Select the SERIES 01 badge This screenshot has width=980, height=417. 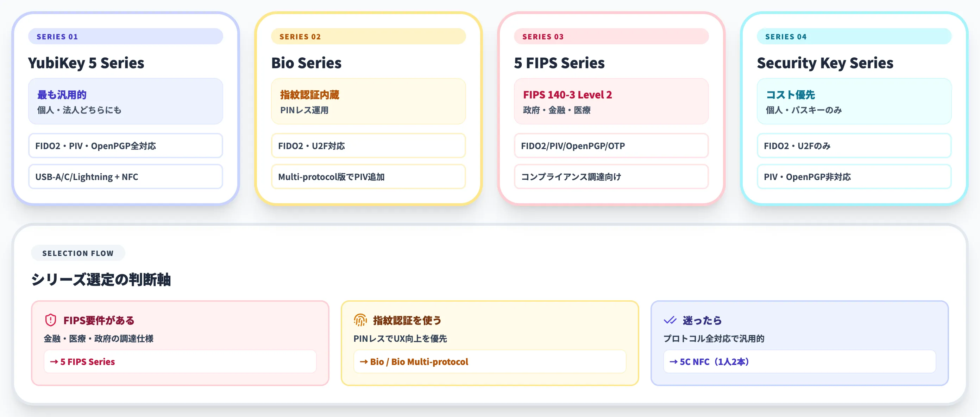click(x=126, y=37)
